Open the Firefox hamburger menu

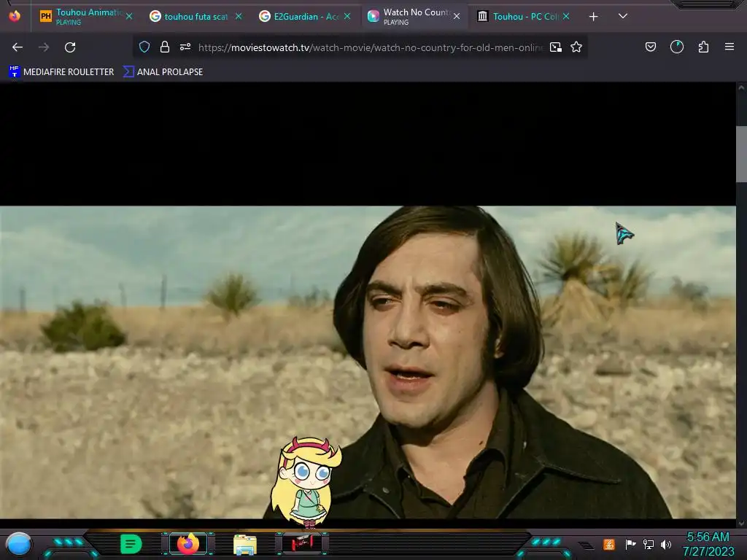click(729, 47)
